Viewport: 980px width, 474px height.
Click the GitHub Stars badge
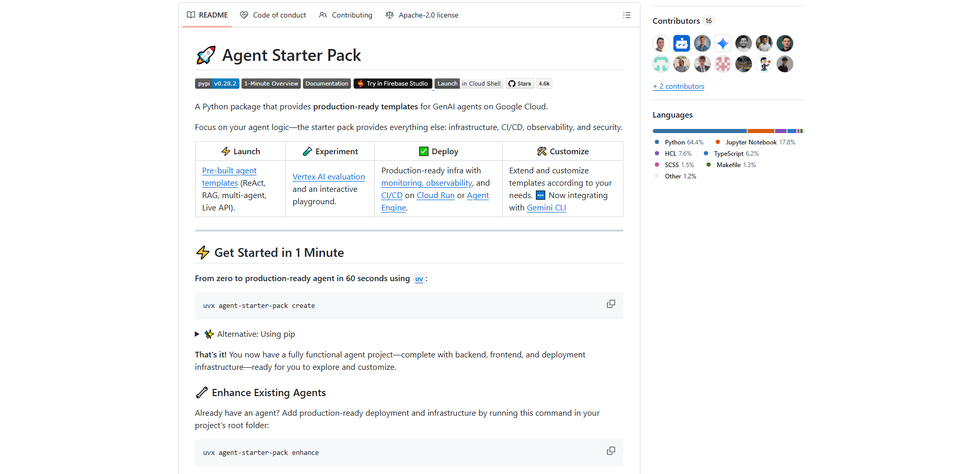point(528,84)
